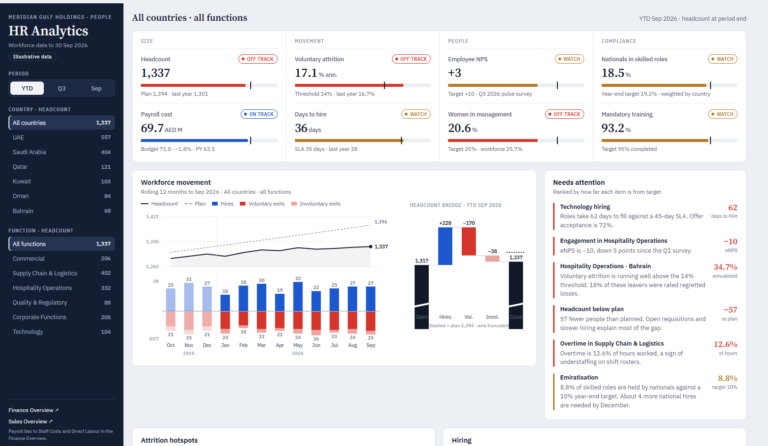Switch period to Q3

61,88
